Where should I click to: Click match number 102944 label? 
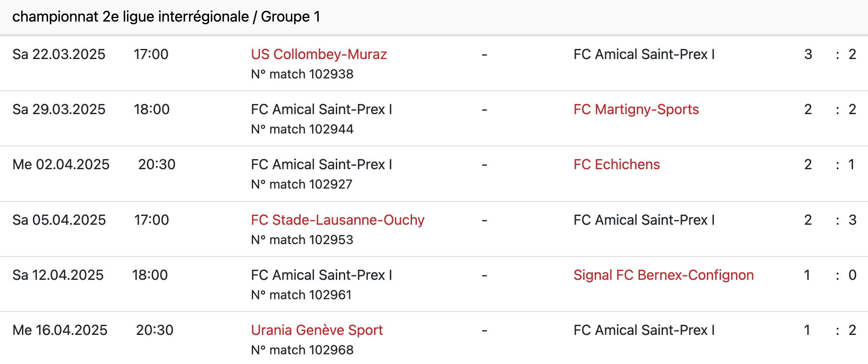tap(302, 129)
